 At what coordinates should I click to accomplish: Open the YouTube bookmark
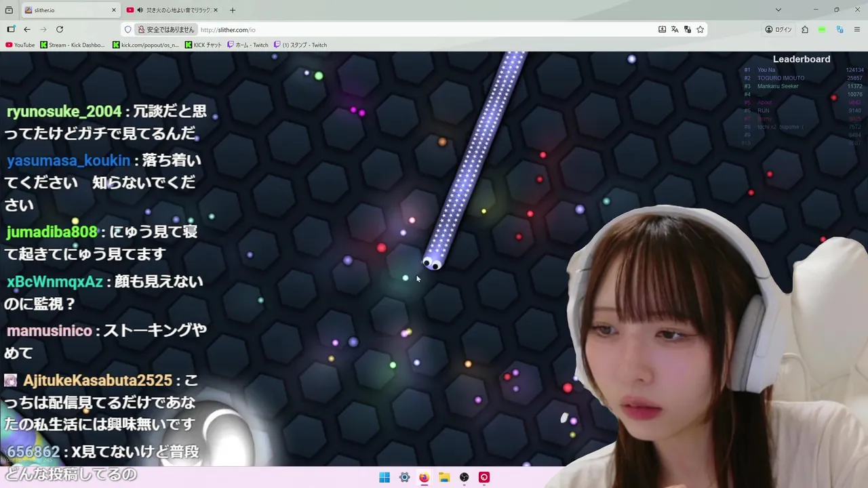[20, 45]
